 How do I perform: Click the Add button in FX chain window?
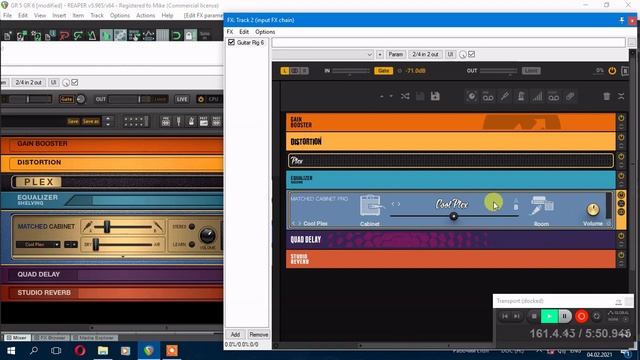236,334
